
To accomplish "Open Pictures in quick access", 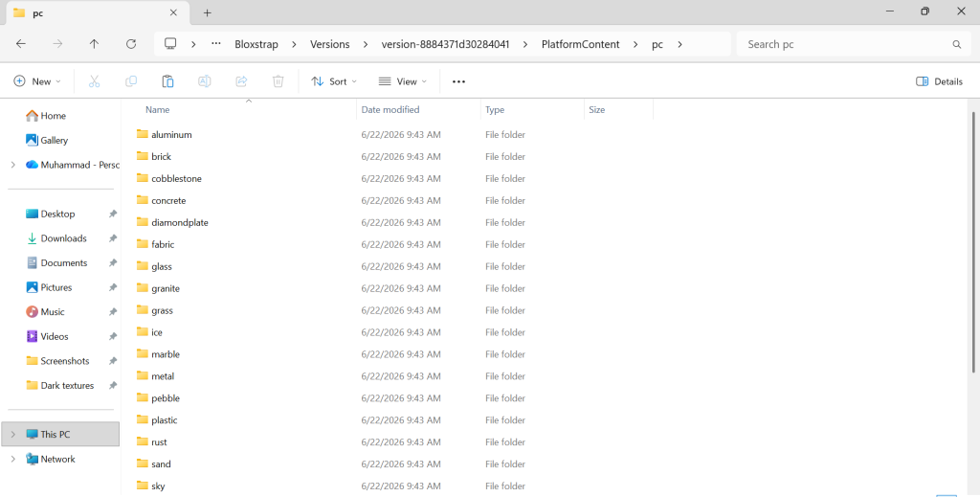I will click(49, 287).
